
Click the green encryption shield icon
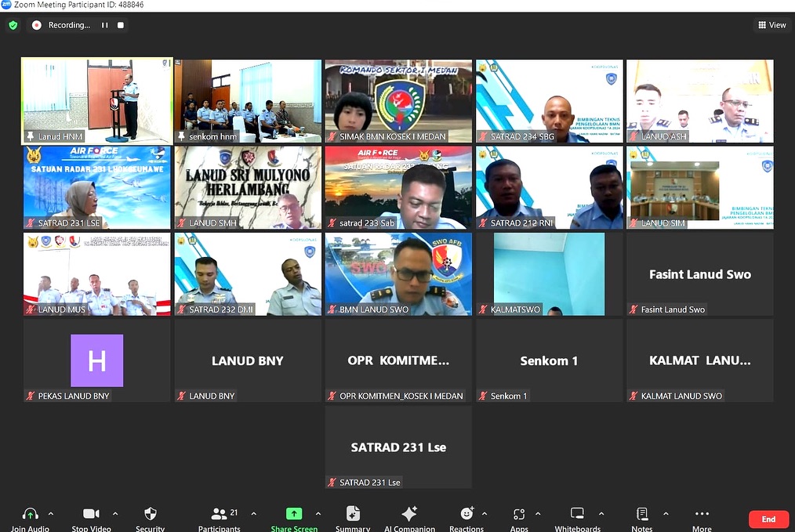pyautogui.click(x=13, y=25)
